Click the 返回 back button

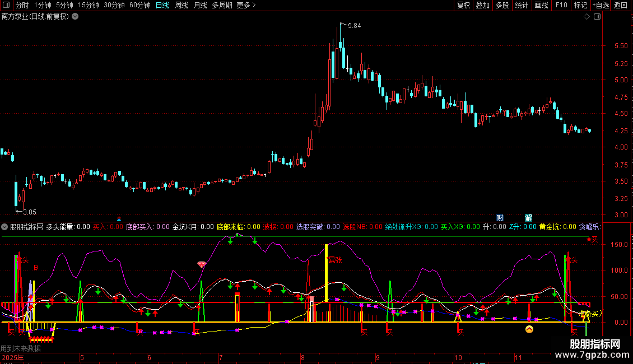coord(621,5)
